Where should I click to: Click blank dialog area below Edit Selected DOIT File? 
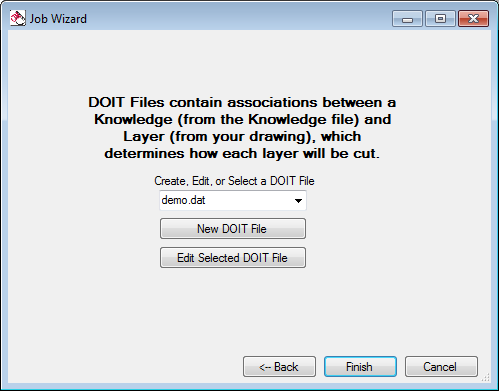pos(233,310)
